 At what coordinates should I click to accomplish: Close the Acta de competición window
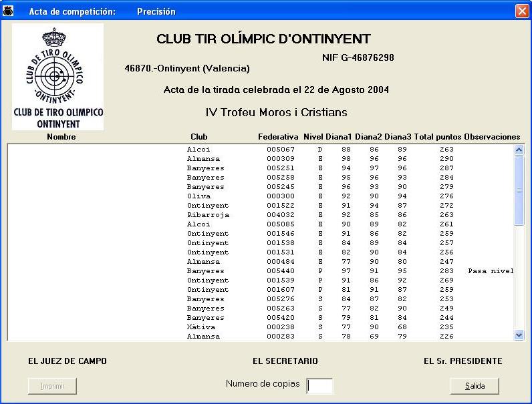(521, 11)
